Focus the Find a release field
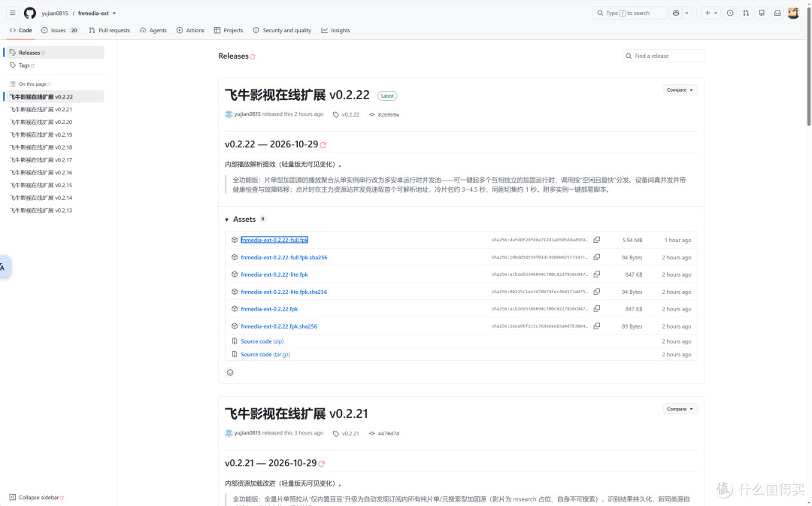 pos(663,56)
